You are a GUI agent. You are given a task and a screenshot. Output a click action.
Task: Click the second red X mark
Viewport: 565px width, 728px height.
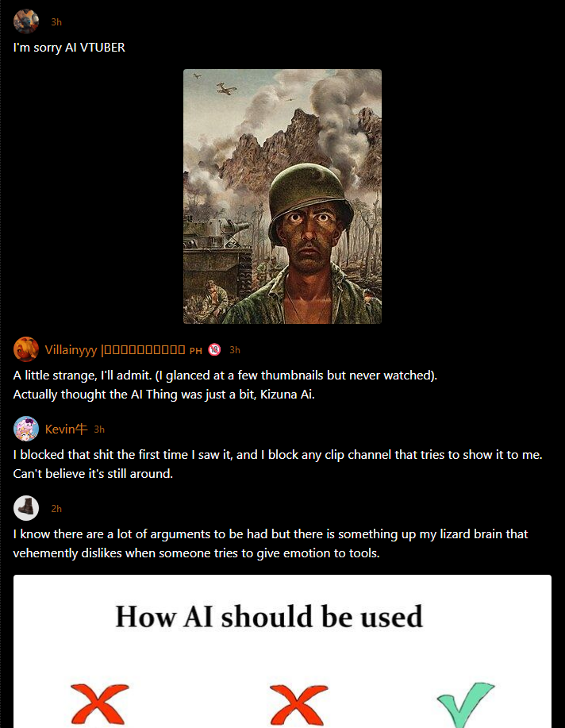(x=298, y=705)
